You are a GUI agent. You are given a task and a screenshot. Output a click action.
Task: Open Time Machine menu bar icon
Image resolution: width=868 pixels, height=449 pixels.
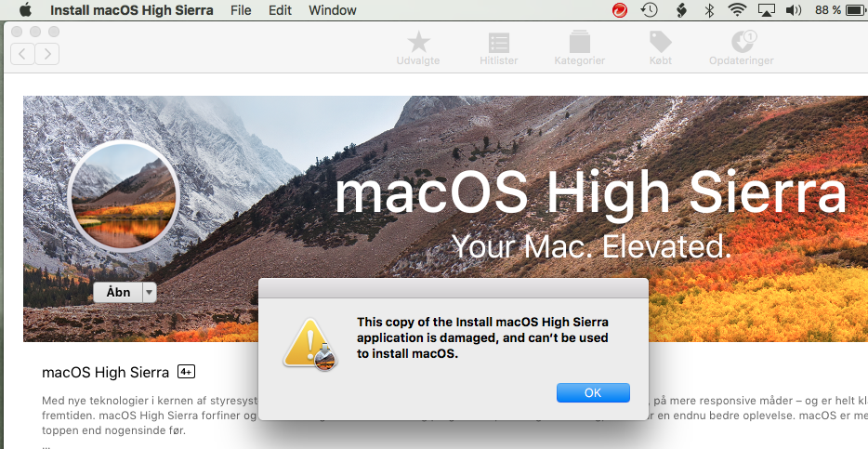coord(650,10)
